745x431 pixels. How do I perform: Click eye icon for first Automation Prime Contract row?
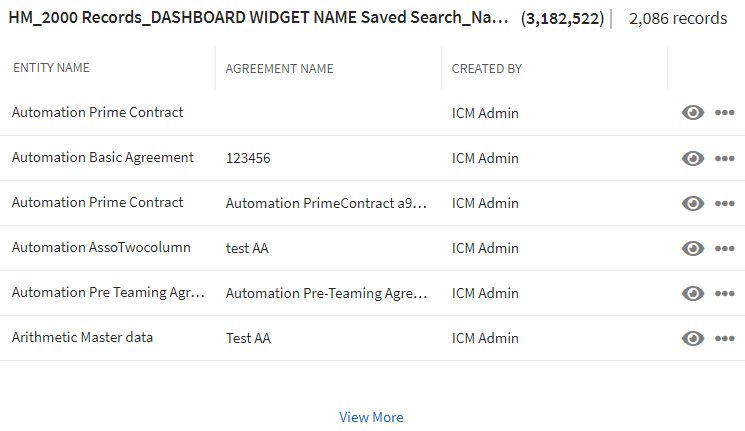coord(693,113)
